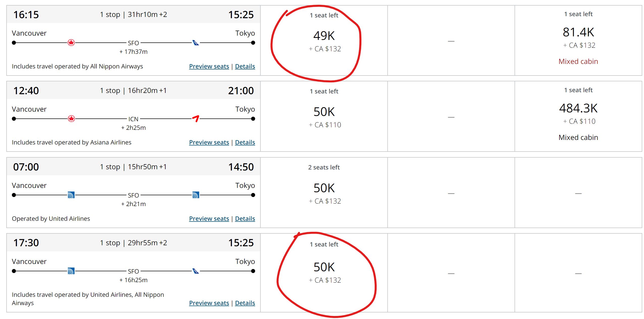Click second United globe icon on 07:00 flight
This screenshot has height=319, width=644.
[x=196, y=195]
